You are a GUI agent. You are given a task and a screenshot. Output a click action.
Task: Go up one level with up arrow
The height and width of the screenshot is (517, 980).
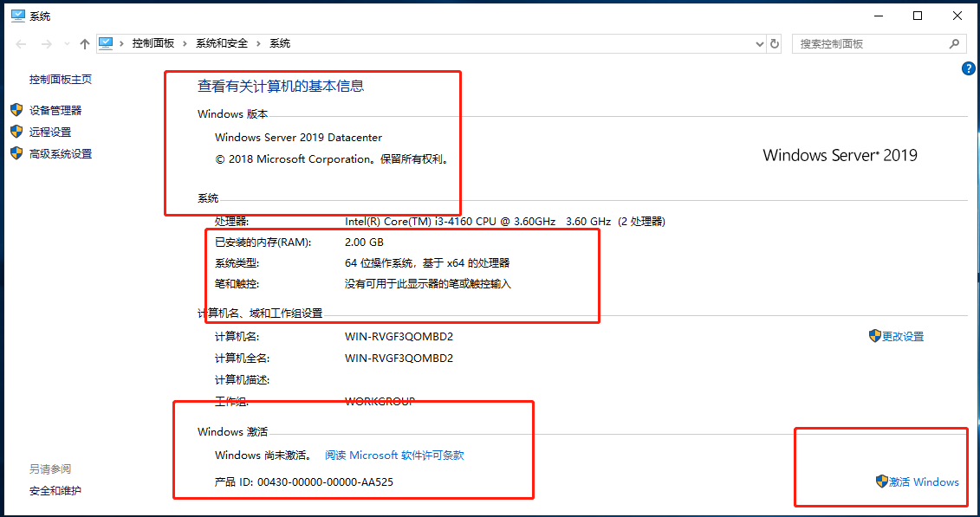85,43
